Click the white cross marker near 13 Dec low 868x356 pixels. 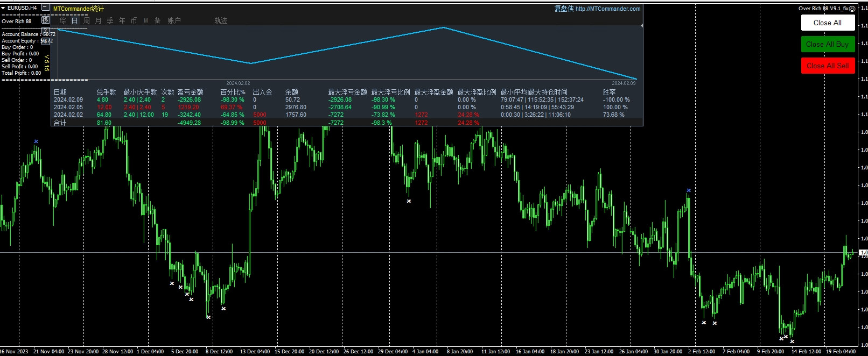(x=223, y=309)
